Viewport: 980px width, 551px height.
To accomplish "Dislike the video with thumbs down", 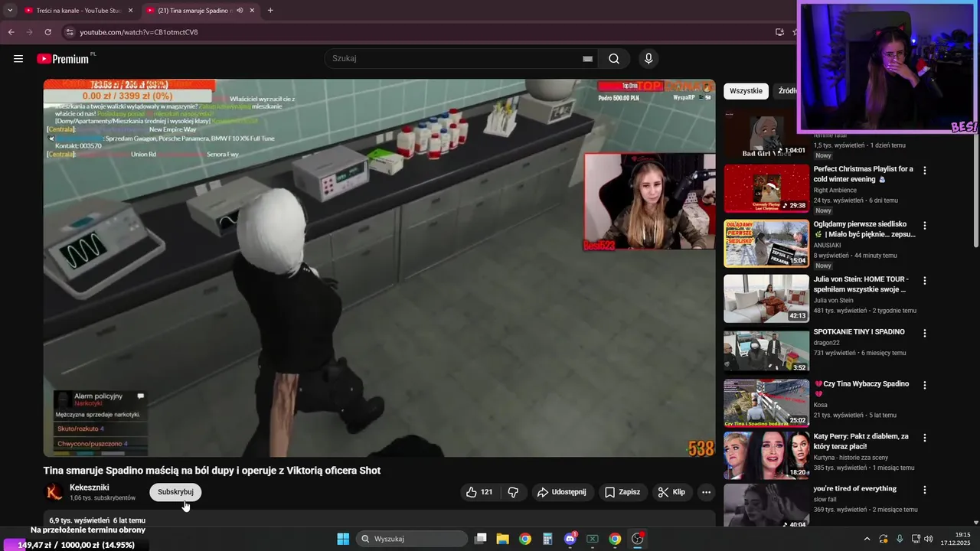I will pyautogui.click(x=513, y=492).
